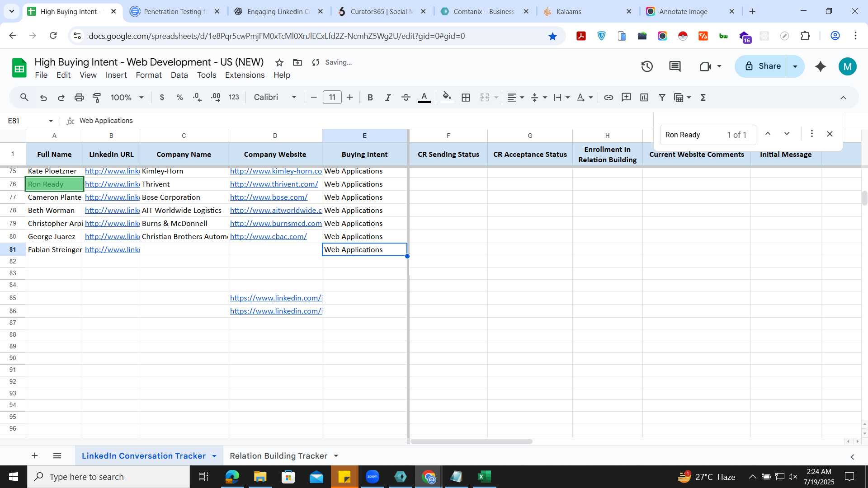This screenshot has width=868, height=488.
Task: Open the text color picker
Action: pos(424,98)
